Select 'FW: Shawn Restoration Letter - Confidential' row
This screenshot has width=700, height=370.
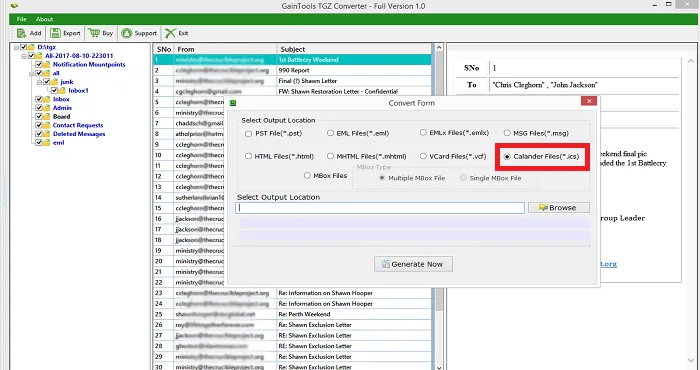click(292, 91)
